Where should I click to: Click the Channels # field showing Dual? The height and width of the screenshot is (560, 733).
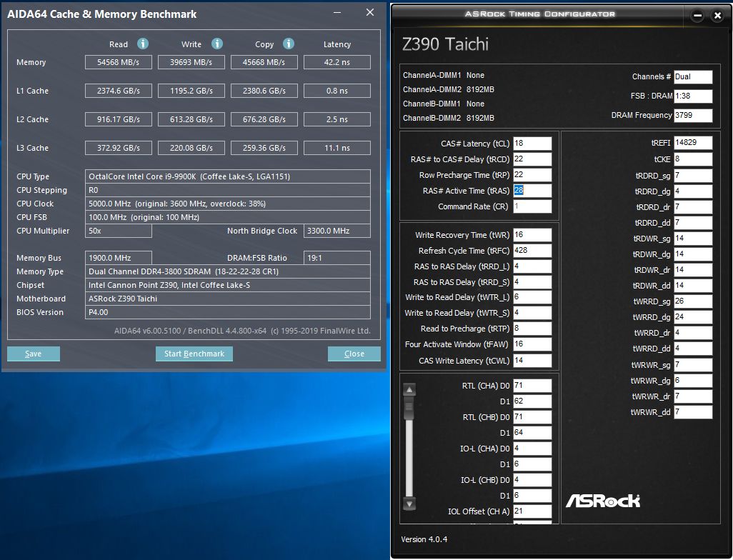[693, 76]
